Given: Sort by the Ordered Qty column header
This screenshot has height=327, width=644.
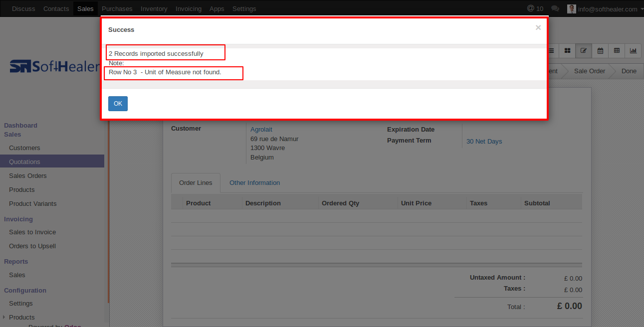Looking at the screenshot, I should tap(340, 203).
